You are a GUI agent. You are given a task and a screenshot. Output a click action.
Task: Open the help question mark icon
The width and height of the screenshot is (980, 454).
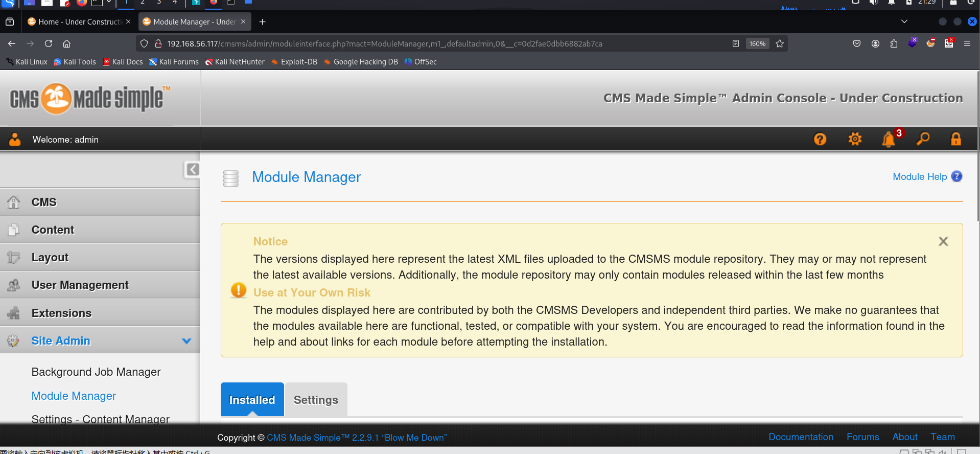(x=820, y=139)
